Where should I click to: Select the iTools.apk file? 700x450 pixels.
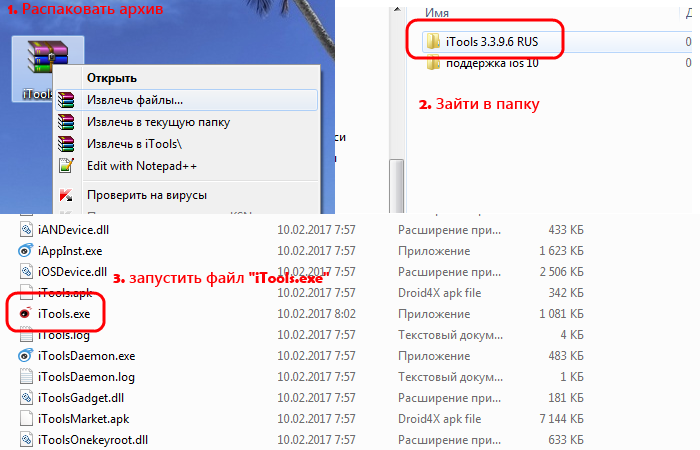click(64, 293)
